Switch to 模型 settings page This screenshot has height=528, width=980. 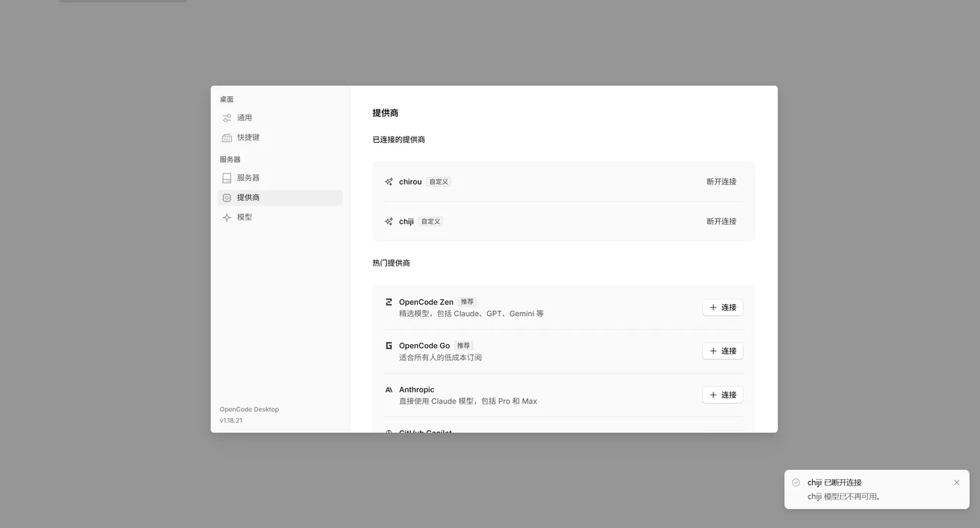(x=280, y=217)
